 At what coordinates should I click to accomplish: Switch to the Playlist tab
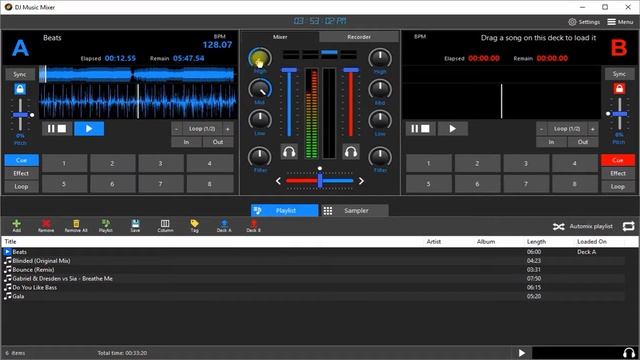coord(284,211)
